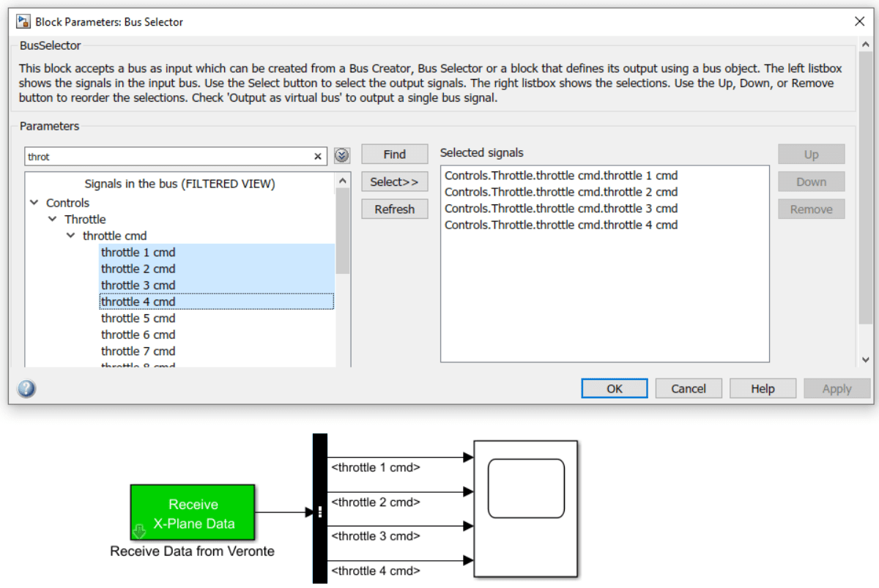Click the blue help question mark icon

click(x=26, y=389)
